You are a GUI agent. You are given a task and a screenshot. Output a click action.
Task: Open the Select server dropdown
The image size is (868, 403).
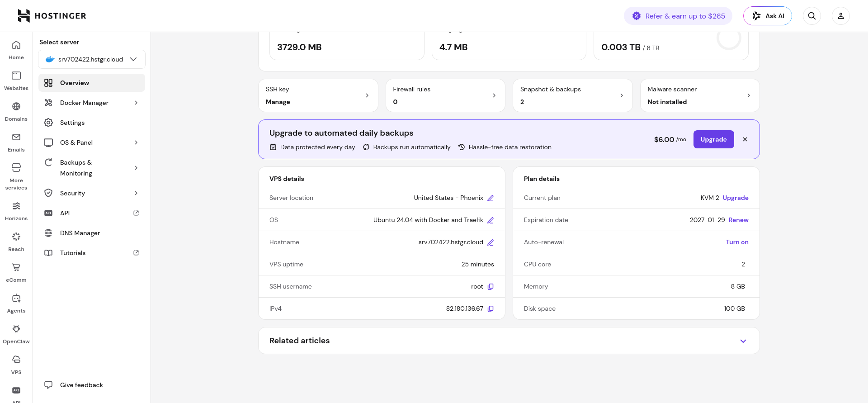pos(92,59)
